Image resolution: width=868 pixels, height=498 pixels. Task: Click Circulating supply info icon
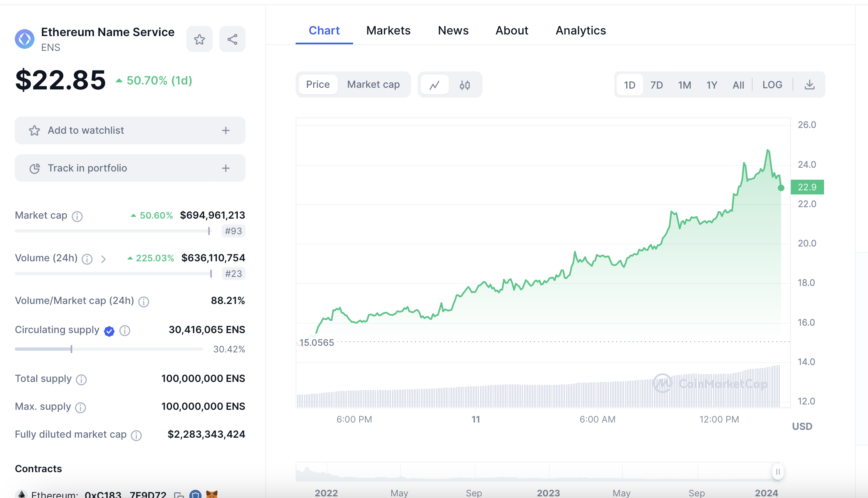coord(125,331)
